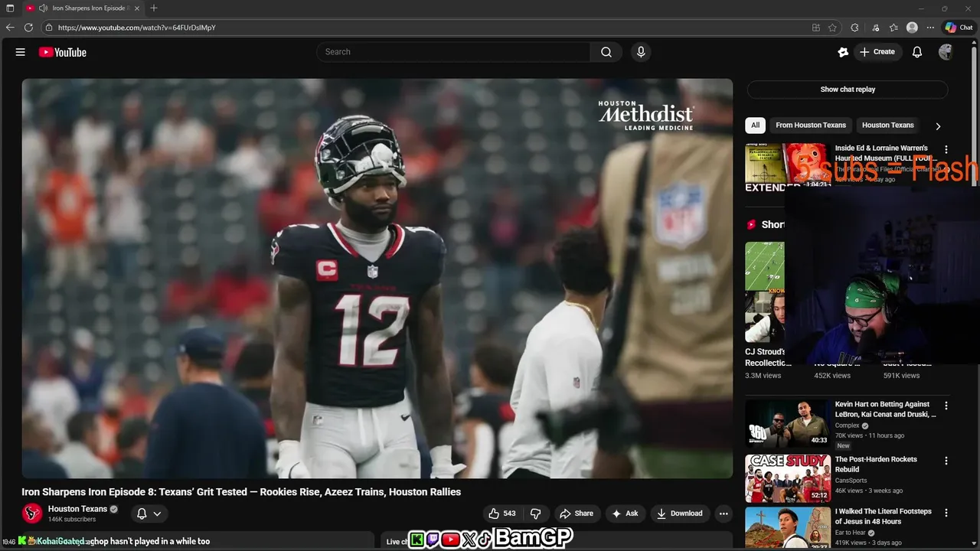Screen dimensions: 980x551
Task: Open the Create menu
Action: [x=877, y=52]
